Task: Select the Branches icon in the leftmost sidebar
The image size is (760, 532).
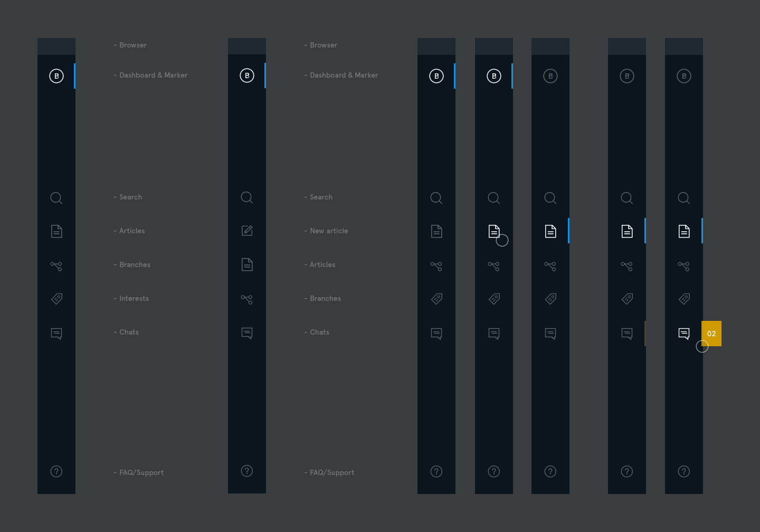Action: 56,266
